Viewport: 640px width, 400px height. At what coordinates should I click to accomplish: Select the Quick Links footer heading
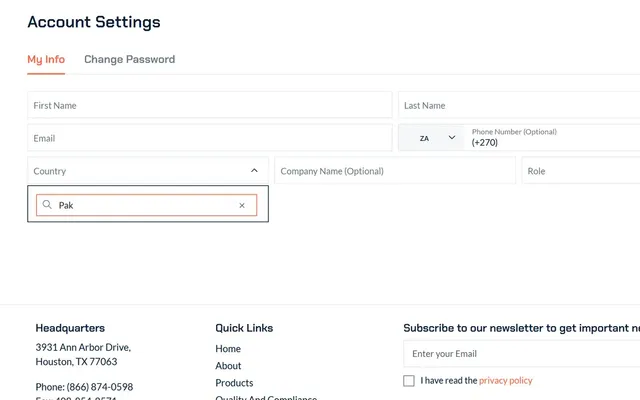(244, 328)
